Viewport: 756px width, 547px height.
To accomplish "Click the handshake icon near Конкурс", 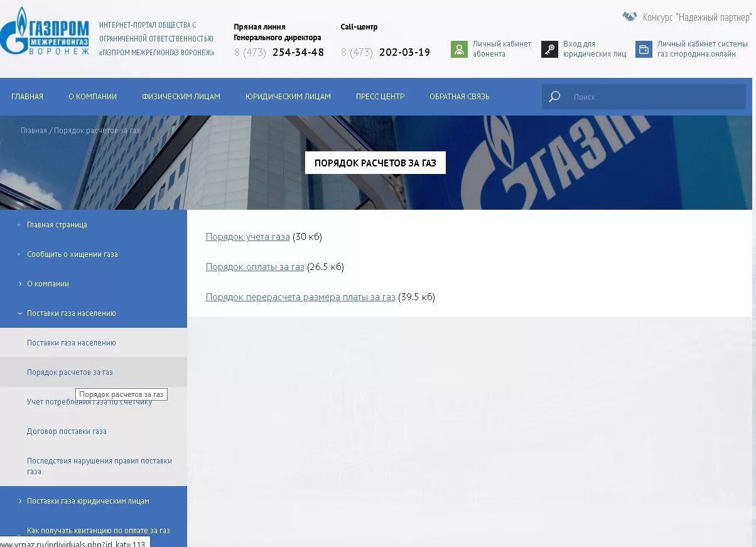I will [630, 16].
